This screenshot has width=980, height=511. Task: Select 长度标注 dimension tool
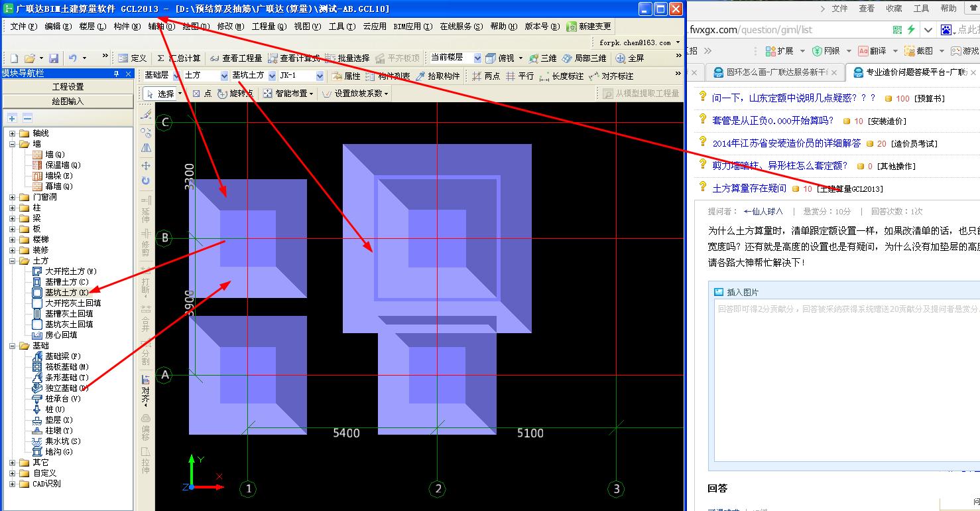[562, 76]
